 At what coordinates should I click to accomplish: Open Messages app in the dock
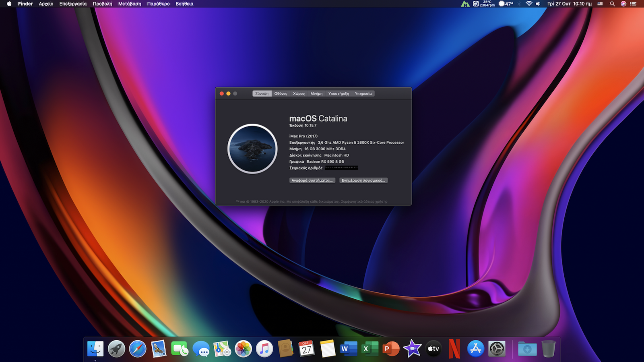pyautogui.click(x=201, y=349)
